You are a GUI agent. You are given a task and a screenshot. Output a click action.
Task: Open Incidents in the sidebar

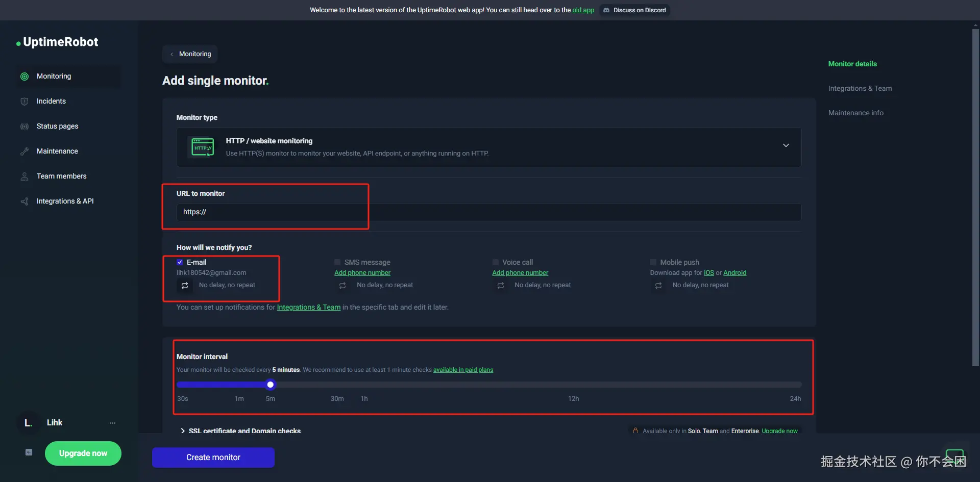coord(69,102)
